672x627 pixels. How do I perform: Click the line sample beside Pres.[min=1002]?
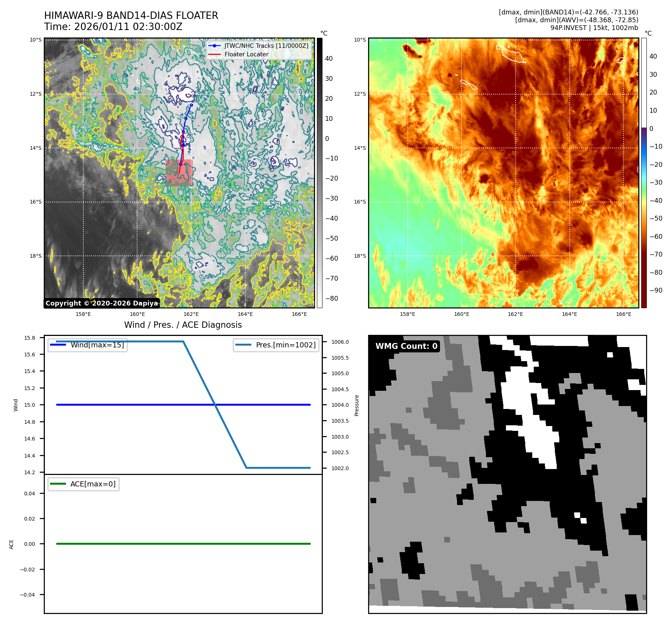(243, 345)
